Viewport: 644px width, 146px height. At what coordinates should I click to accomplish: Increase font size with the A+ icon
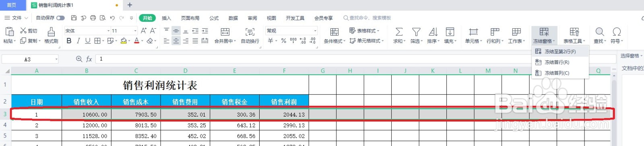143,31
